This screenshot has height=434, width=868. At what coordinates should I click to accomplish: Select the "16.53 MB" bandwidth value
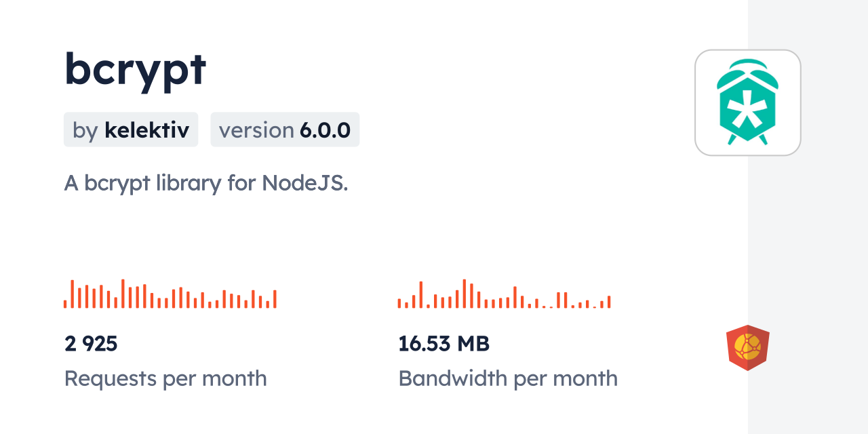[x=443, y=344]
